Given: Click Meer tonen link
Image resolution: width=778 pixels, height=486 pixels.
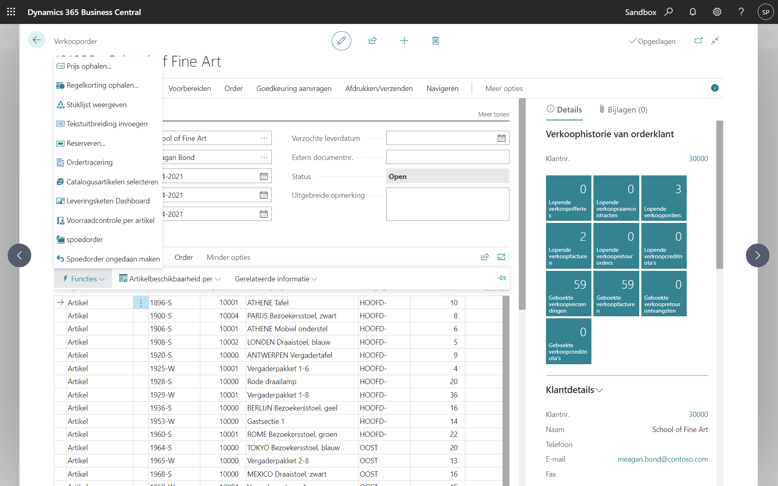Looking at the screenshot, I should [x=494, y=114].
